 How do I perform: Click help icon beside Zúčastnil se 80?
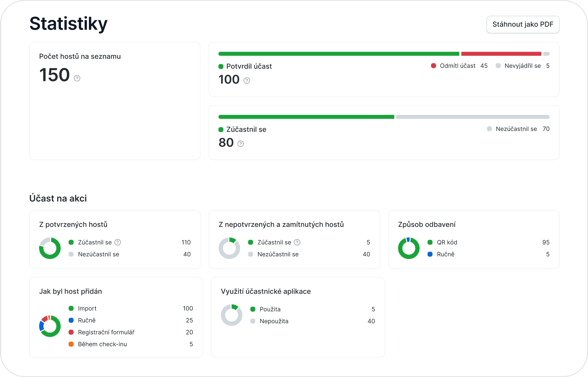241,143
